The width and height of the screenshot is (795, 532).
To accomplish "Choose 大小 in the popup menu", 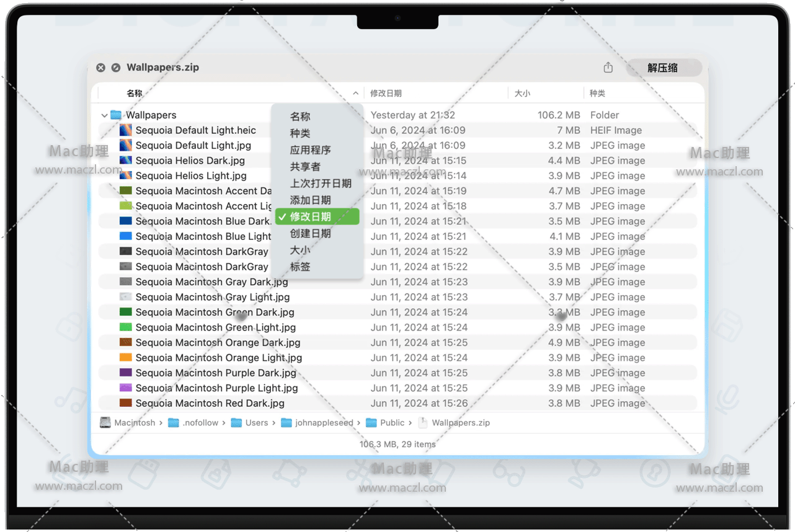I will (x=300, y=250).
